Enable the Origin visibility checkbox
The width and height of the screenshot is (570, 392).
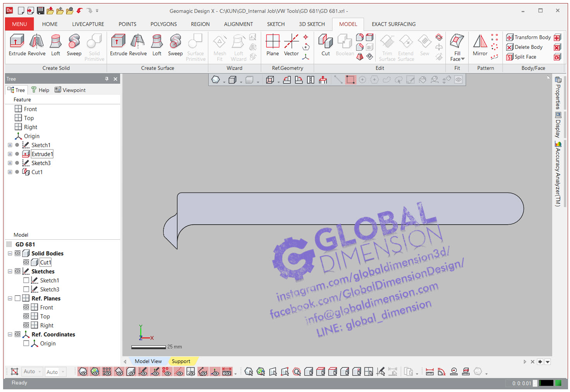[x=26, y=343]
